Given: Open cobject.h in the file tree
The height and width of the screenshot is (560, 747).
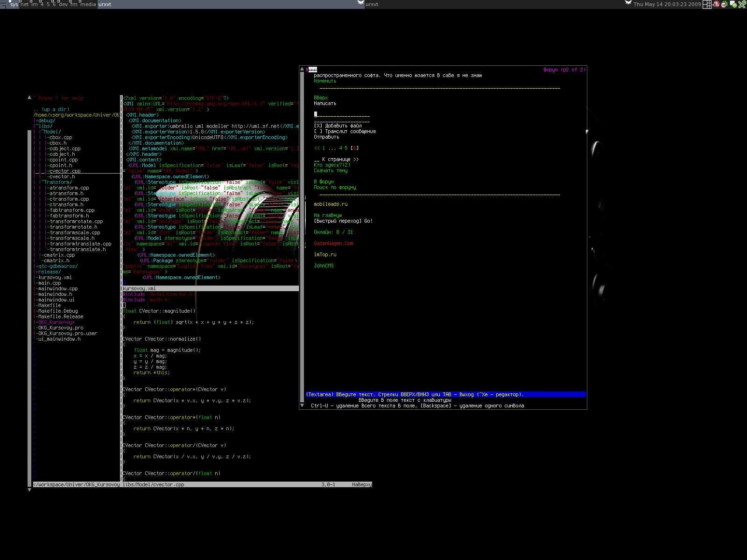Looking at the screenshot, I should point(62,154).
